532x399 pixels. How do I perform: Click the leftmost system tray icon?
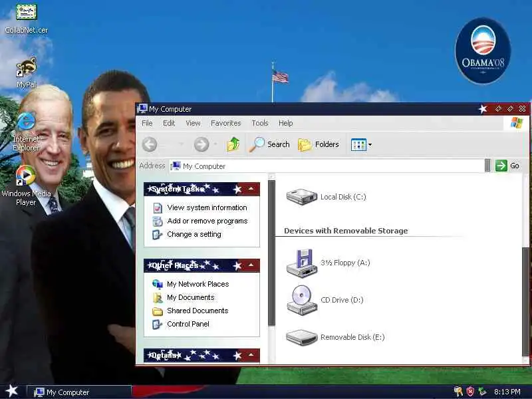tap(458, 392)
